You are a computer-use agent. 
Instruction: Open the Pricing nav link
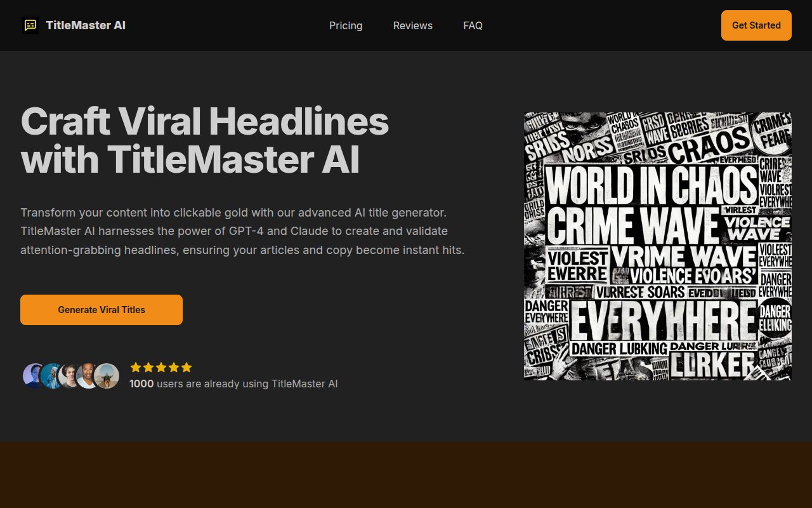(346, 25)
